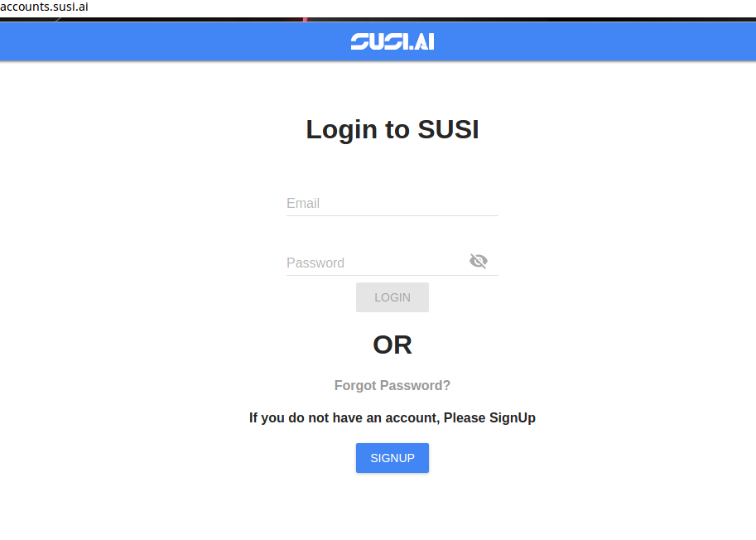Select the Password placeholder label
756x540 pixels.
pyautogui.click(x=315, y=263)
